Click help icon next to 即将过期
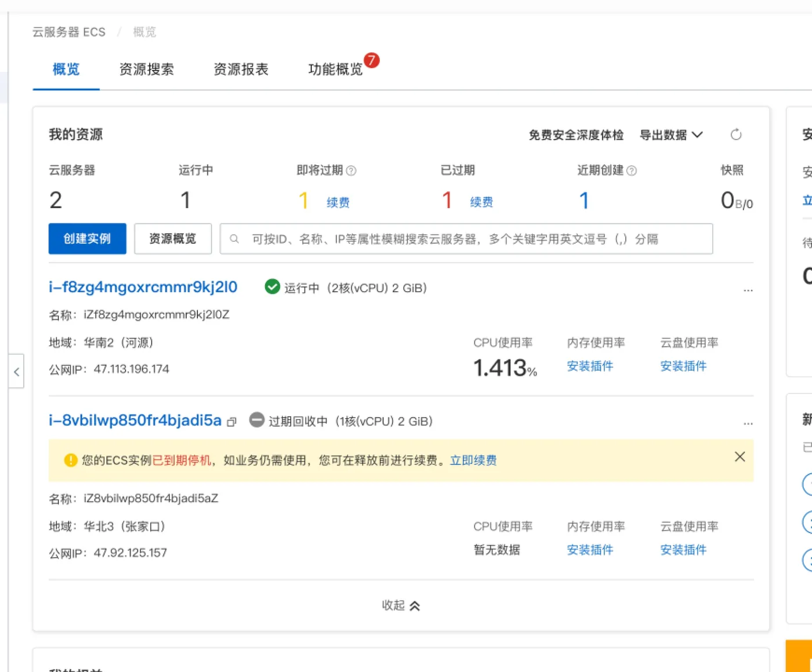Image resolution: width=812 pixels, height=672 pixels. 351,170
